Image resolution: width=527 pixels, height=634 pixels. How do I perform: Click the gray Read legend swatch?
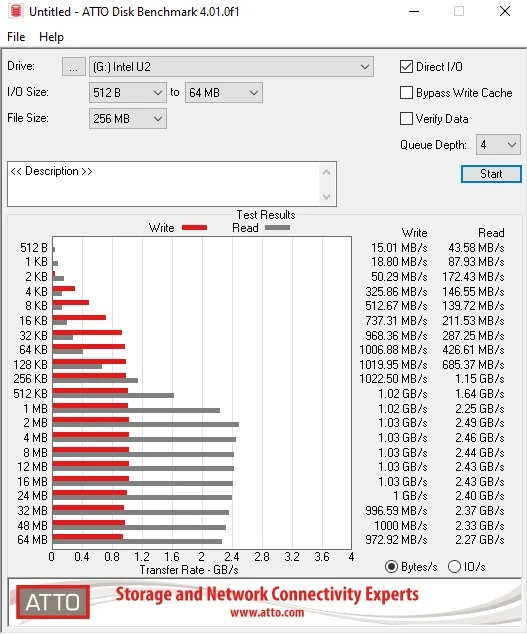tap(277, 228)
